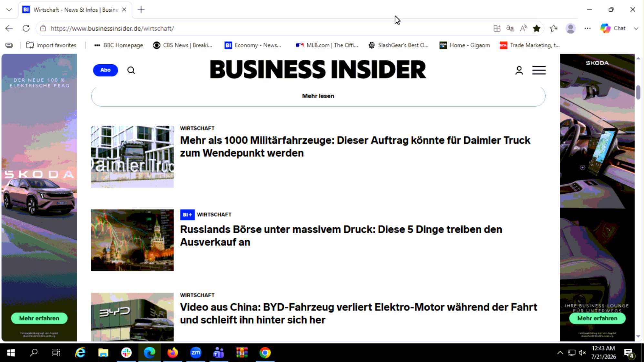Click the scrollbar up arrow

[x=638, y=58]
